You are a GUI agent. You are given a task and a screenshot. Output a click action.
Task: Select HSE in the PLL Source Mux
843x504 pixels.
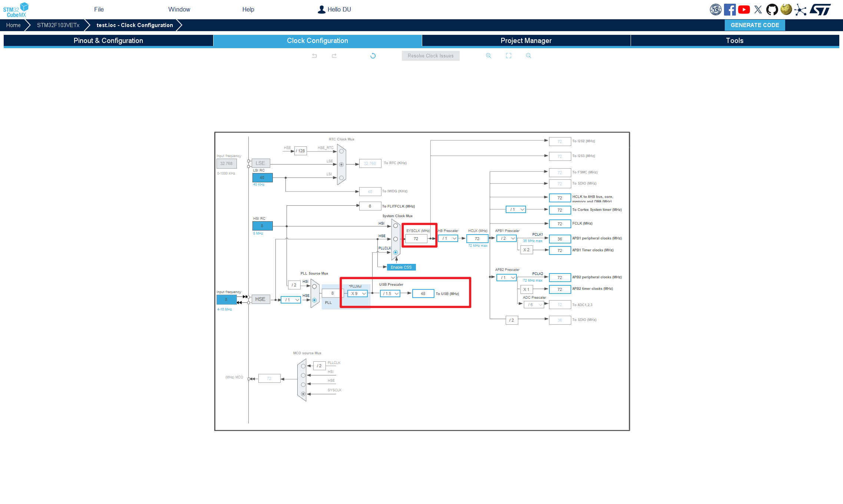pyautogui.click(x=314, y=300)
